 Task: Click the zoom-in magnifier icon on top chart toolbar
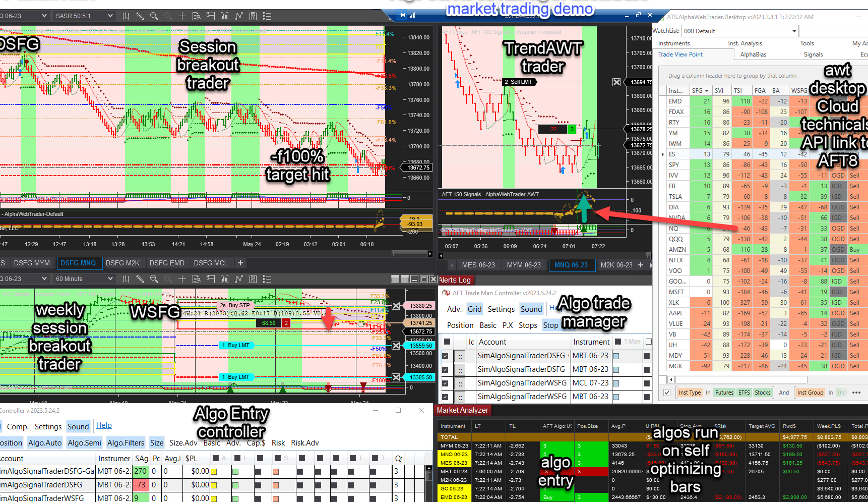154,16
